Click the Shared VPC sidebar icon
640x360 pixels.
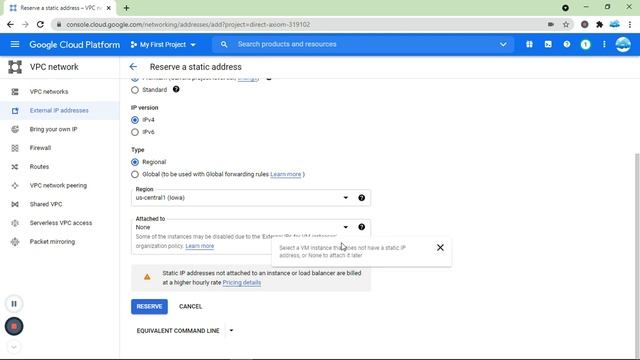point(15,204)
